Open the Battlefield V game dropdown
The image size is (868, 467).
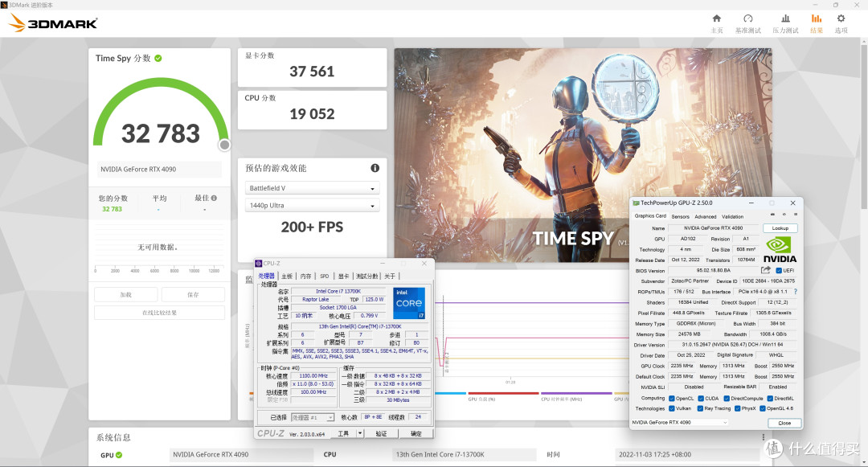[x=312, y=188]
